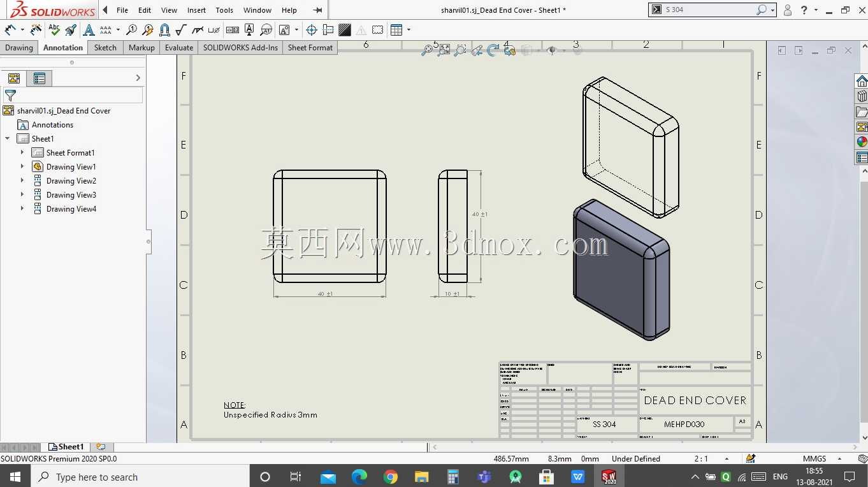This screenshot has width=868, height=487.
Task: Apply Area Hatch/Fill
Action: click(345, 29)
